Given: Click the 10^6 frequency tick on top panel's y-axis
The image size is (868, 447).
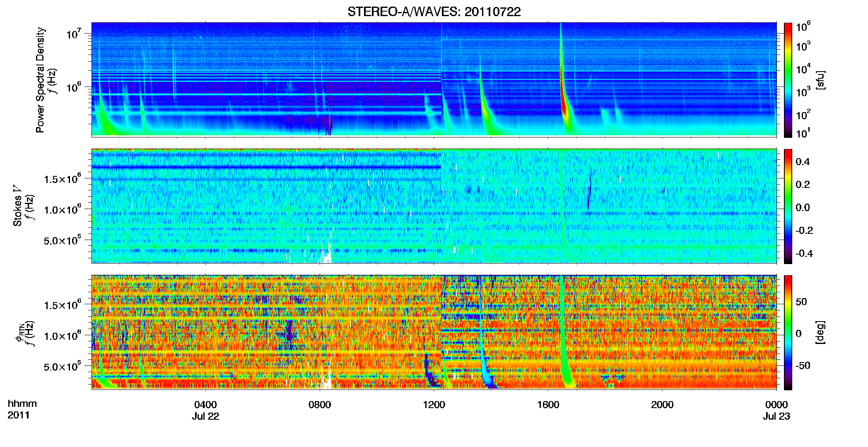Looking at the screenshot, I should click(73, 87).
